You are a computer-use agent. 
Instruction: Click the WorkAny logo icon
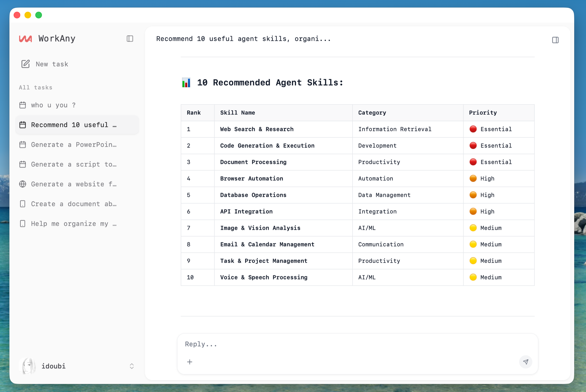pyautogui.click(x=26, y=39)
